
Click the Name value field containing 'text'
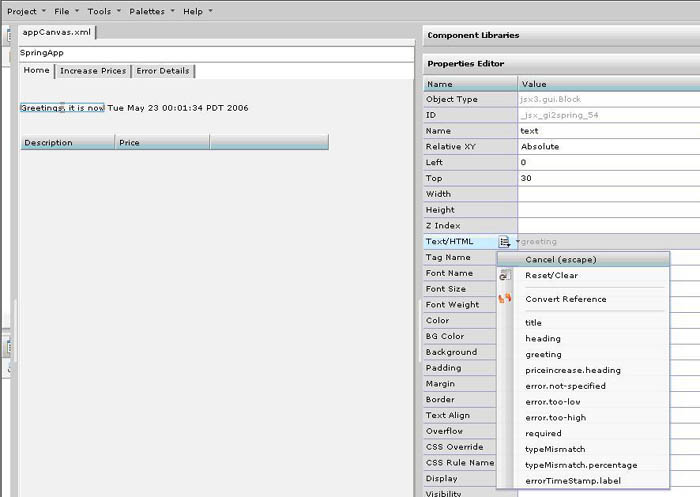[x=608, y=131]
